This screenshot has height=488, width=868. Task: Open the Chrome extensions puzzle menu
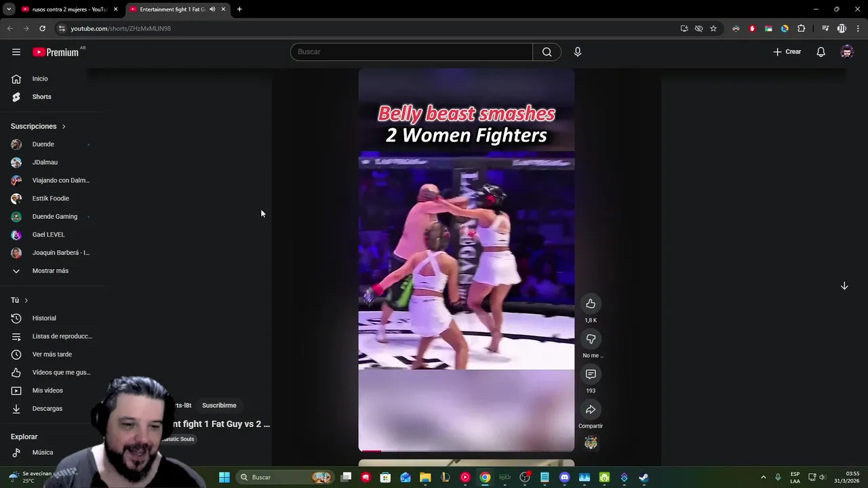coord(802,28)
